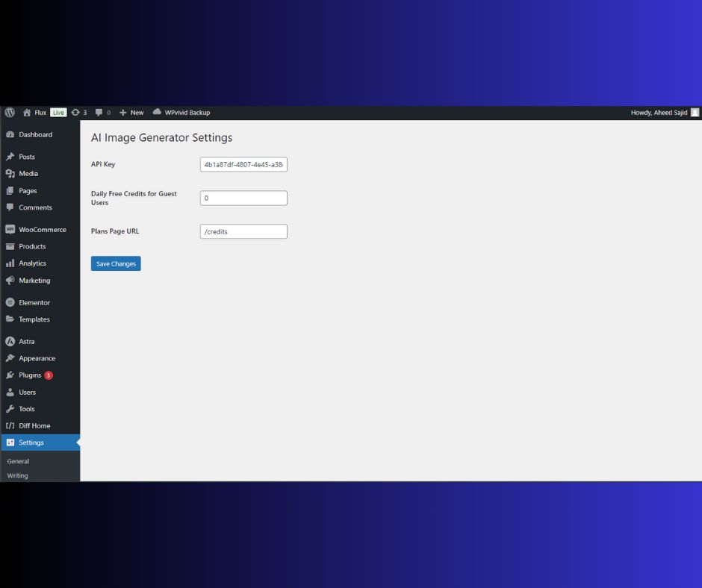Click the WordPress logo icon

[x=10, y=113]
